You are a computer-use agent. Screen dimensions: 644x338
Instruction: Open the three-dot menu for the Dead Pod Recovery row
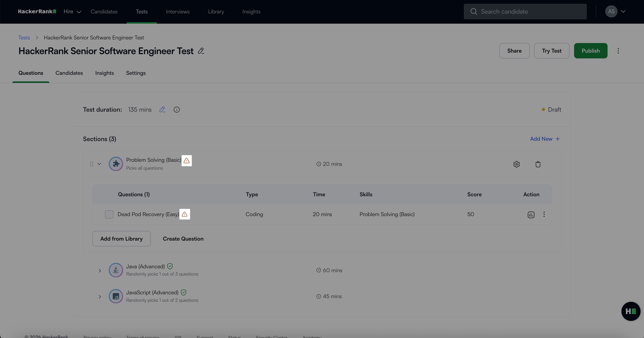tap(544, 214)
